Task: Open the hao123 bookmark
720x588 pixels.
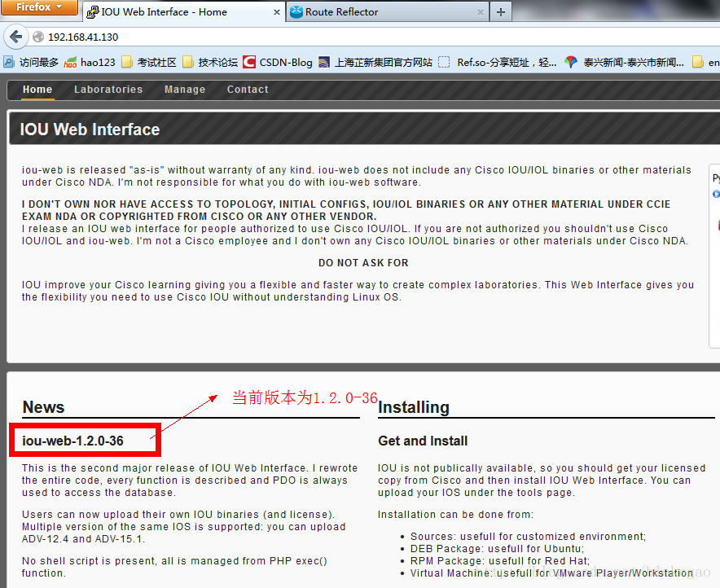Action: point(90,62)
